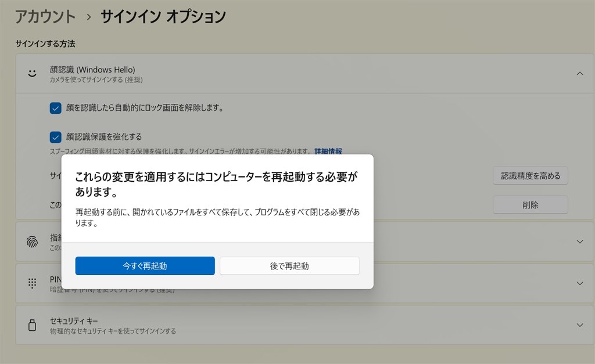Click the breadcrumb separator arrow after アカウント
Viewport: 595px width, 364px height.
pos(88,17)
